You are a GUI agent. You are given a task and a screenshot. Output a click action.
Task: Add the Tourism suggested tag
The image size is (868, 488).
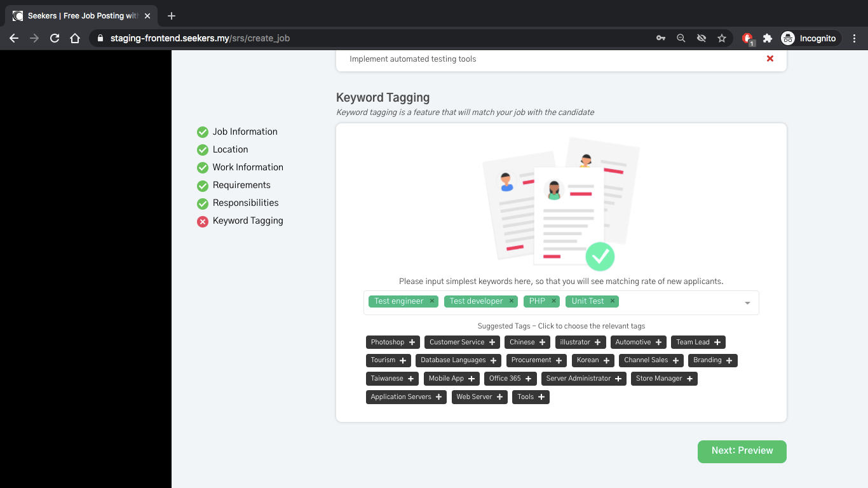pyautogui.click(x=388, y=360)
